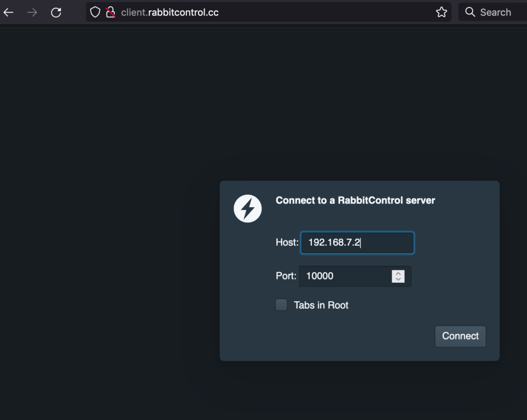
Task: Increase the Port number with up arrow
Action: [x=398, y=273]
